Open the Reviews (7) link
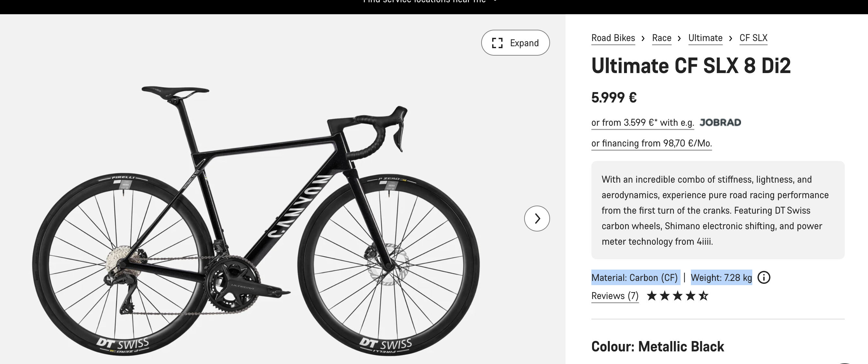 pos(615,296)
